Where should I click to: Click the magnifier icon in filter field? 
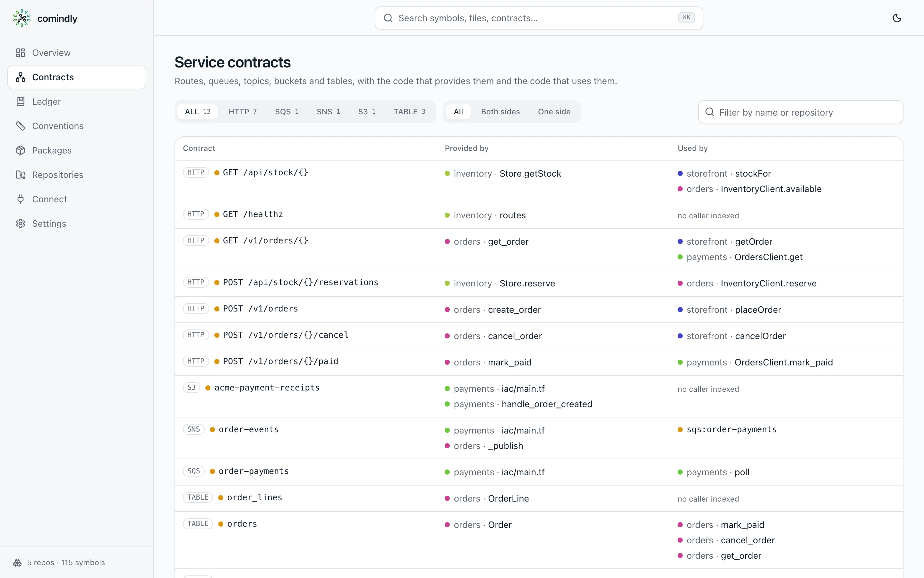click(x=709, y=112)
